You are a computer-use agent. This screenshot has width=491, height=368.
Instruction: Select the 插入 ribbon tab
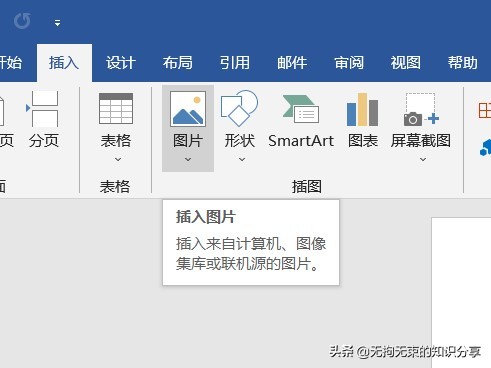point(64,63)
